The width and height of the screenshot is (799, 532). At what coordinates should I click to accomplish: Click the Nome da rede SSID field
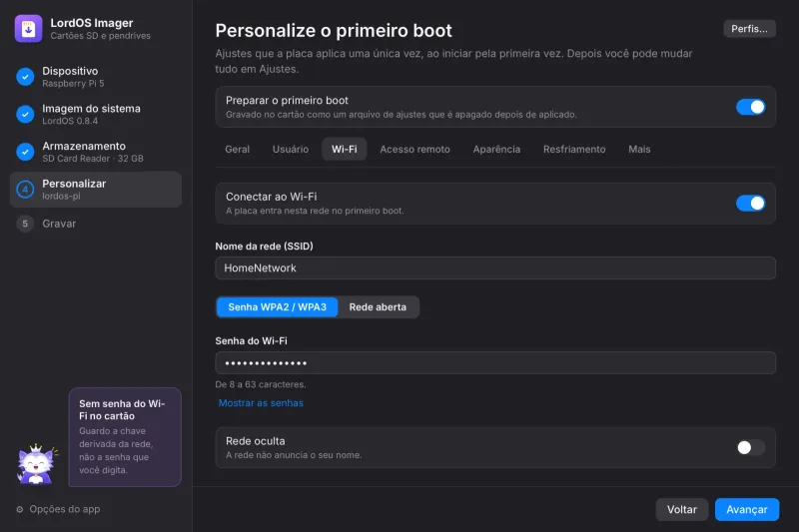pyautogui.click(x=495, y=267)
